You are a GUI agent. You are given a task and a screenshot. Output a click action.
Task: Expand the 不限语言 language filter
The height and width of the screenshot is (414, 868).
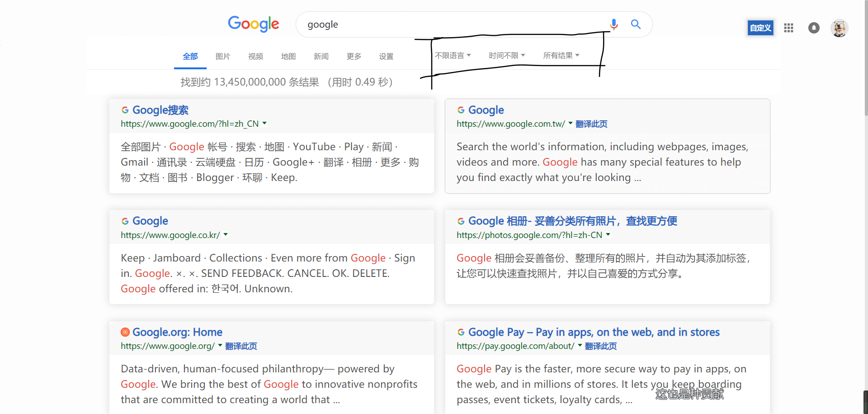pyautogui.click(x=453, y=55)
